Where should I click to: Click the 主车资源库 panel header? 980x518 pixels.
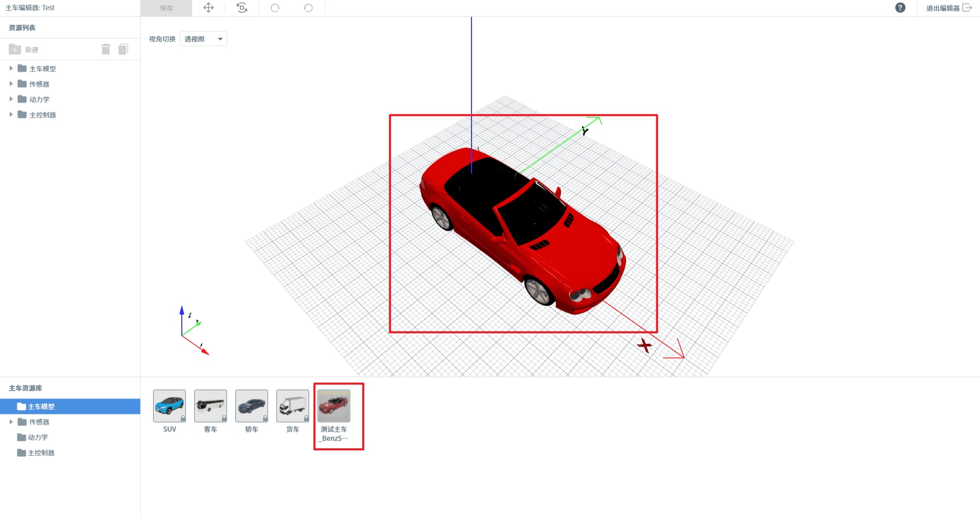pos(25,388)
